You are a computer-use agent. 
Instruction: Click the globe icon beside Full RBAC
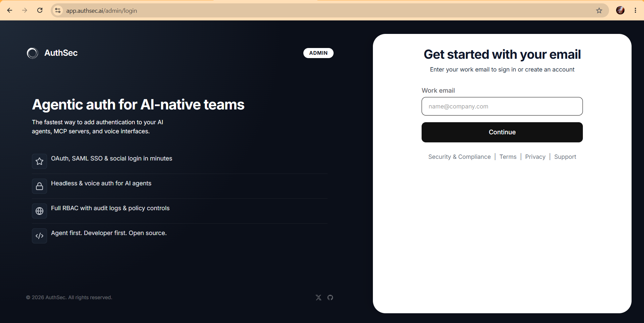pyautogui.click(x=39, y=211)
